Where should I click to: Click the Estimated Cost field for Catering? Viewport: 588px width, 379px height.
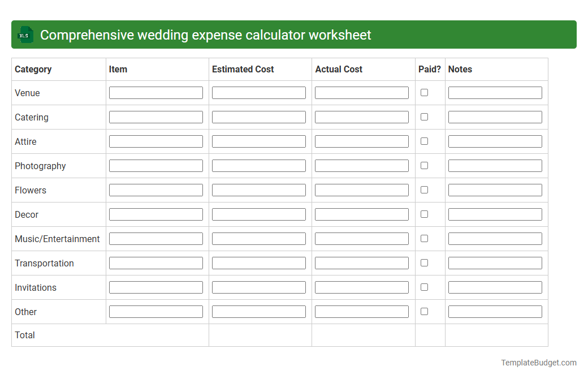[258, 117]
